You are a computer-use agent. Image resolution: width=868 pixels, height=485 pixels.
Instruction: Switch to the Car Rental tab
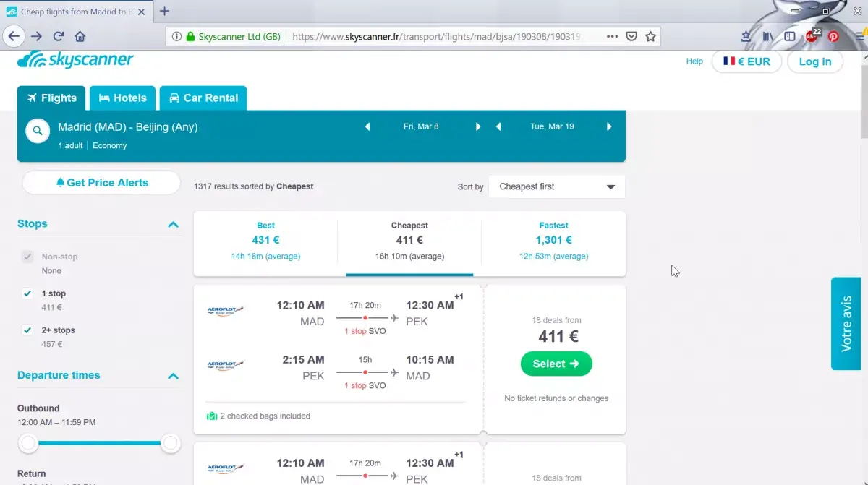click(203, 98)
